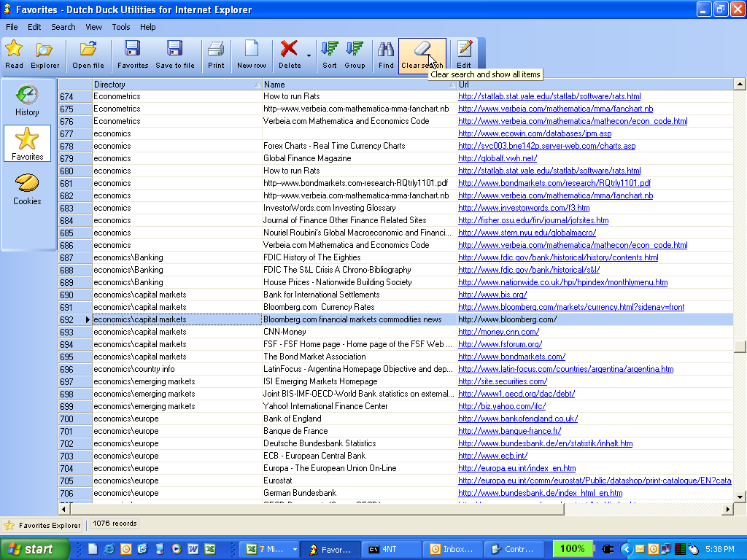Open the ecowin.com databases link
Image resolution: width=747 pixels, height=560 pixels.
coord(535,133)
